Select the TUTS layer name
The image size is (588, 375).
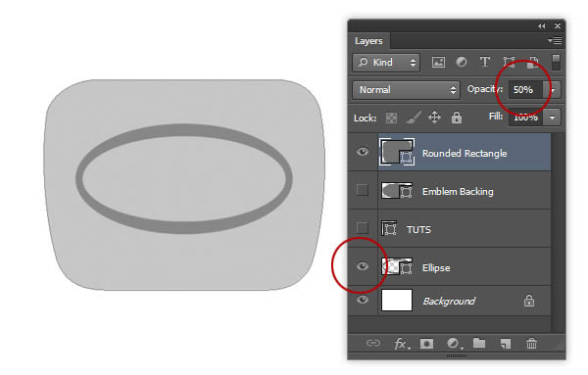418,230
